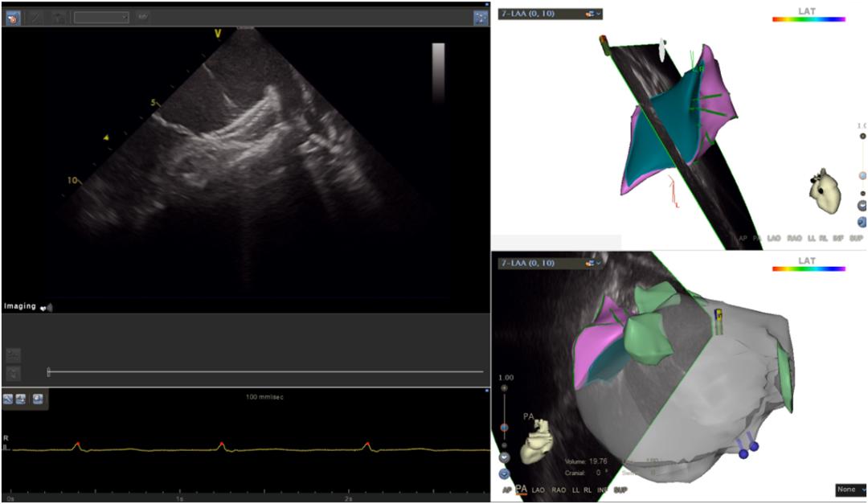The image size is (868, 504).
Task: Click the small text button right of the combo box
Action: coord(143,17)
